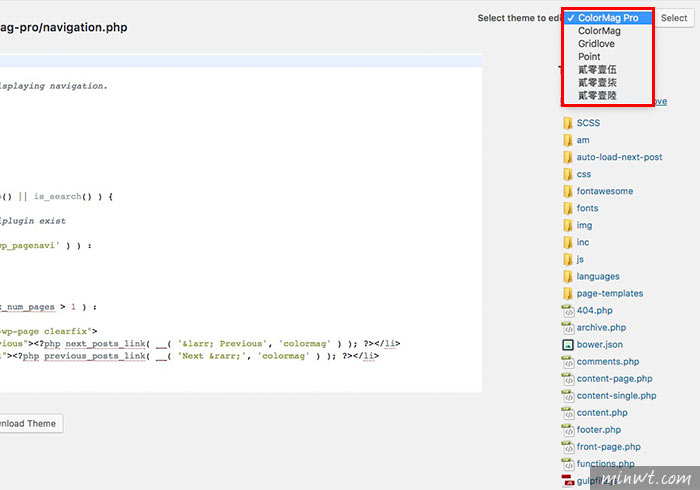This screenshot has height=490, width=700.
Task: Open content-single.php file link
Action: [616, 396]
